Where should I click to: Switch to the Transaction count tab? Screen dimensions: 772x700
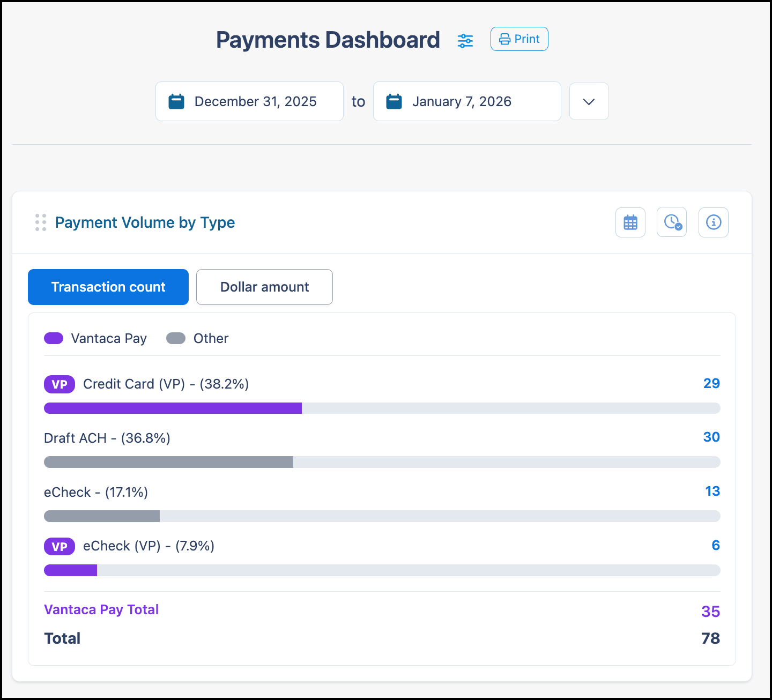point(108,287)
